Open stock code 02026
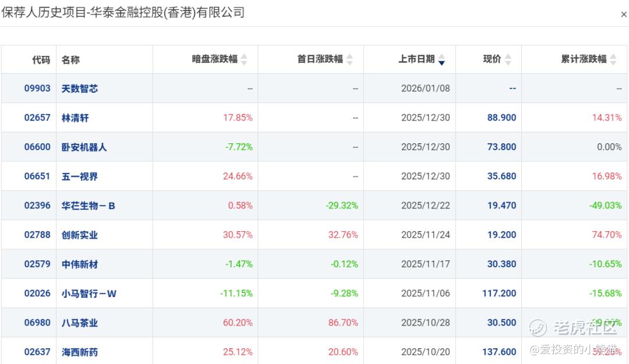 [37, 294]
